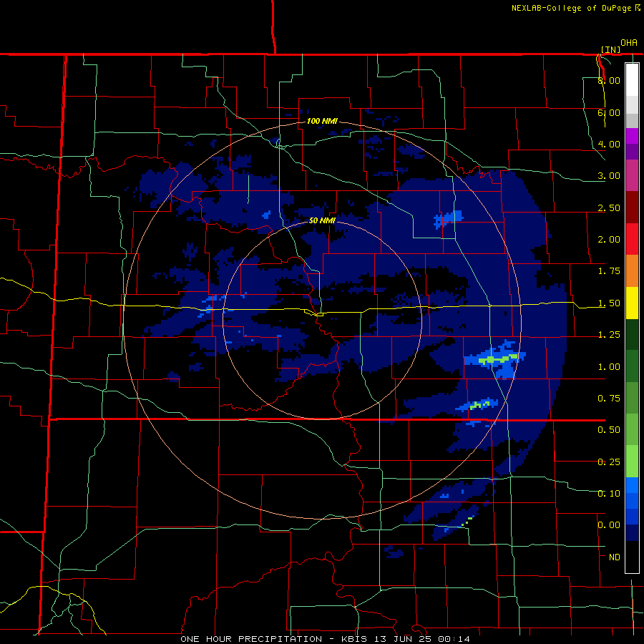Image resolution: width=644 pixels, height=644 pixels.
Task: Click the 6.00 legend value
Action: click(609, 112)
